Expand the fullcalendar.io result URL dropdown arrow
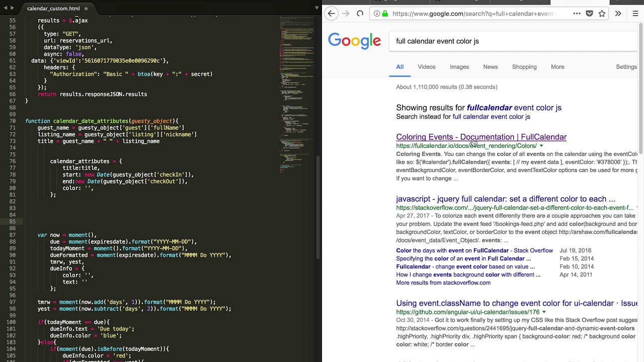 [541, 146]
